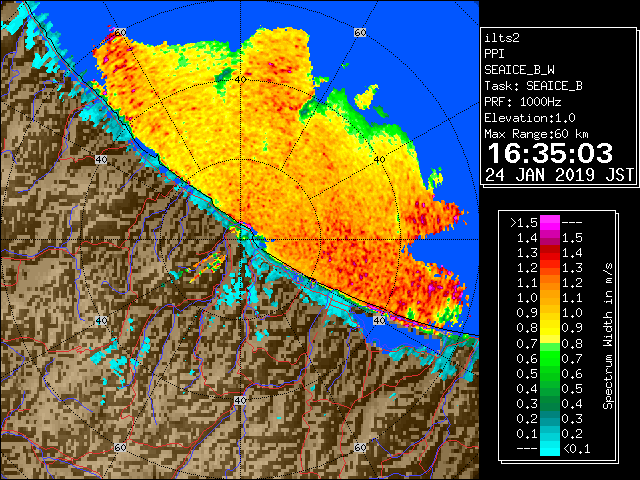Screen dimensions: 640x480
Task: Click the 'Spectrum Width in m/s' legend title
Action: tap(607, 336)
